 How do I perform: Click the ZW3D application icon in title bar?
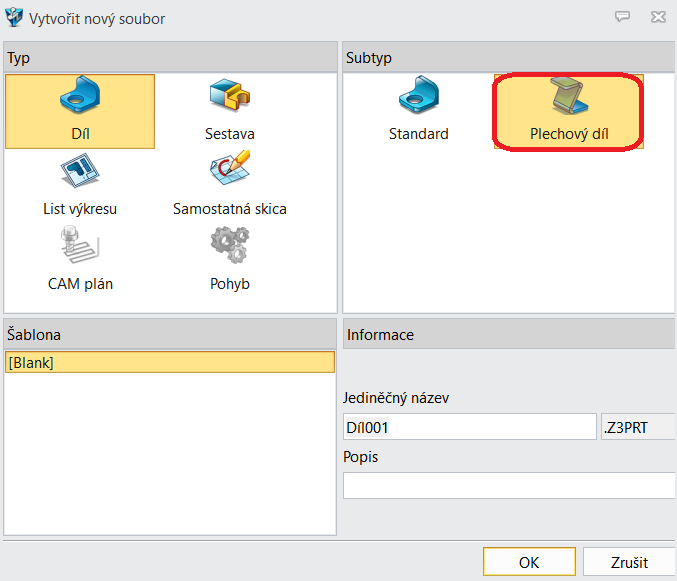point(13,17)
